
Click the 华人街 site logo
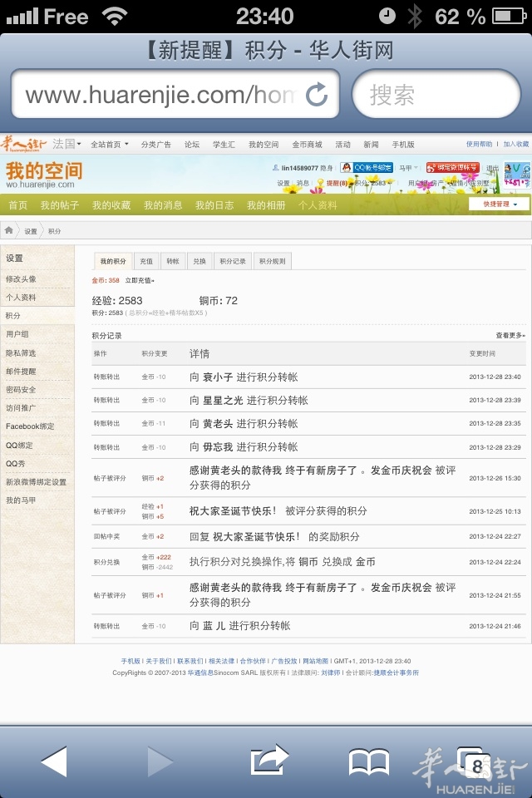(x=24, y=144)
